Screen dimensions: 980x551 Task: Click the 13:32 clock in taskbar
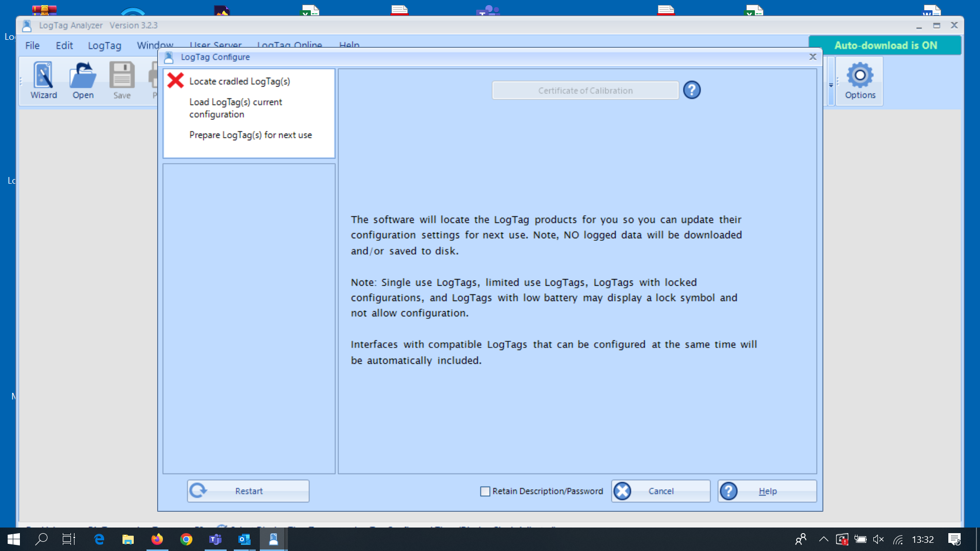923,539
